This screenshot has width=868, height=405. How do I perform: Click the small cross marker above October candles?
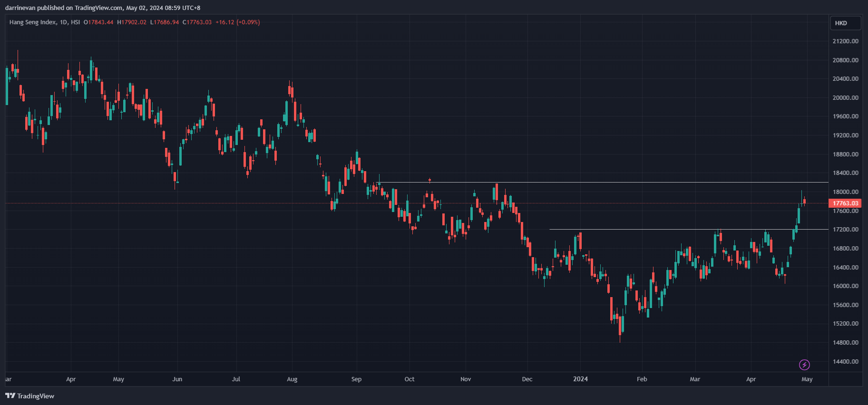coord(429,180)
